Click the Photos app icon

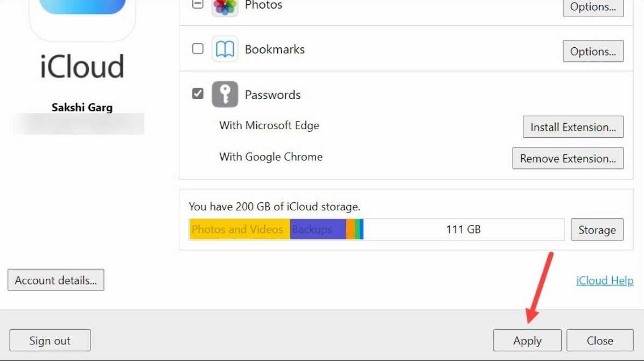click(225, 7)
